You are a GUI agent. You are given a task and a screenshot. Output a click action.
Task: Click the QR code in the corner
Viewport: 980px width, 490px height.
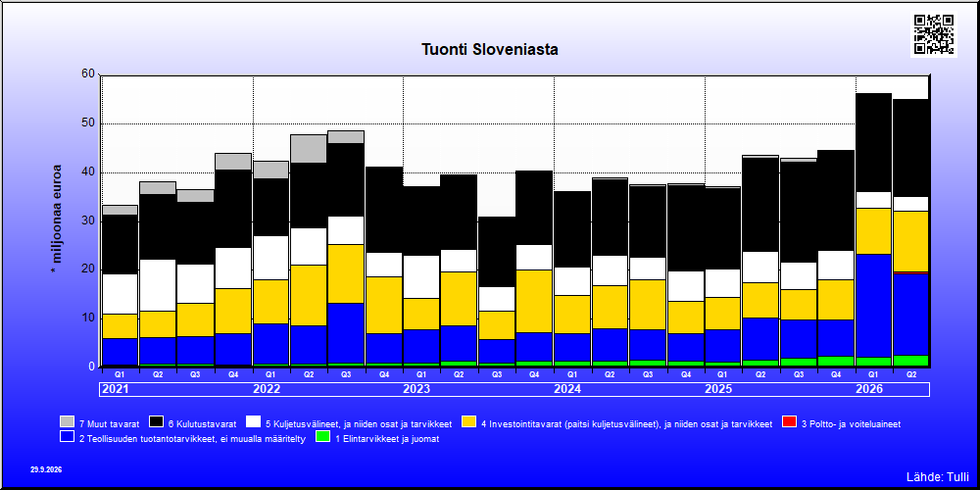(x=934, y=34)
